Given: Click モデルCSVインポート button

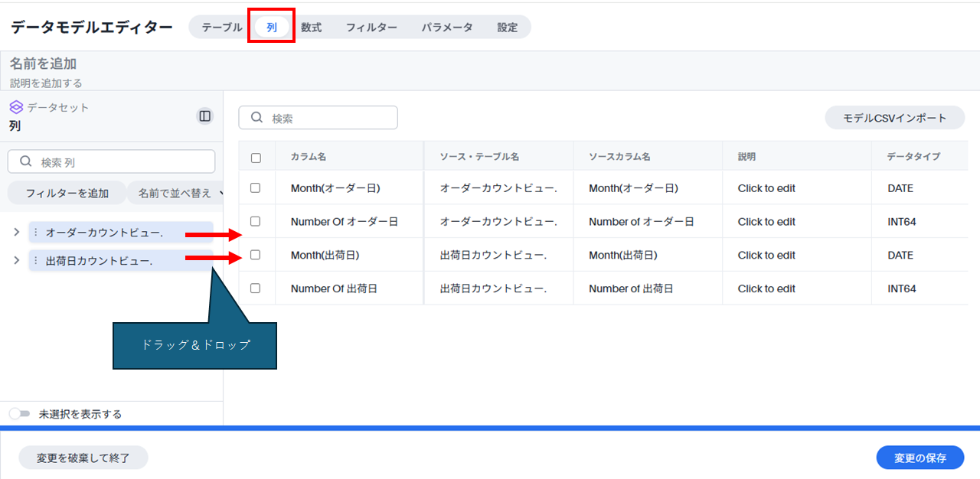Looking at the screenshot, I should pyautogui.click(x=895, y=118).
